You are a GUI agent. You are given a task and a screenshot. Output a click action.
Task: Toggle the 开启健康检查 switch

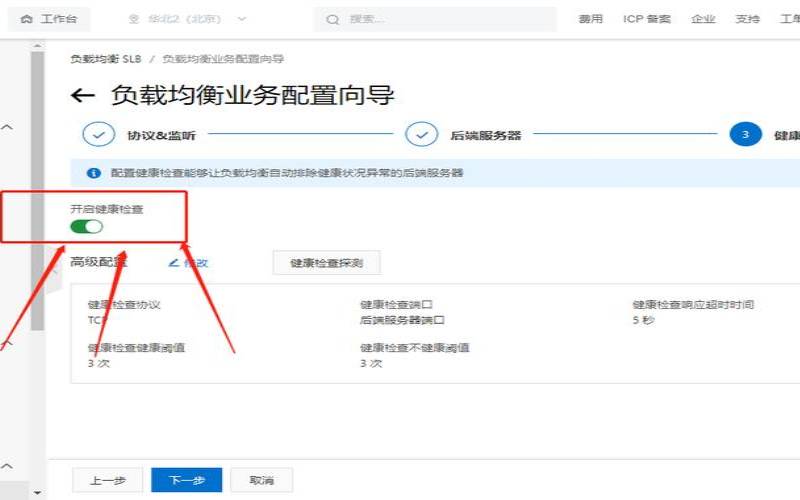87,227
